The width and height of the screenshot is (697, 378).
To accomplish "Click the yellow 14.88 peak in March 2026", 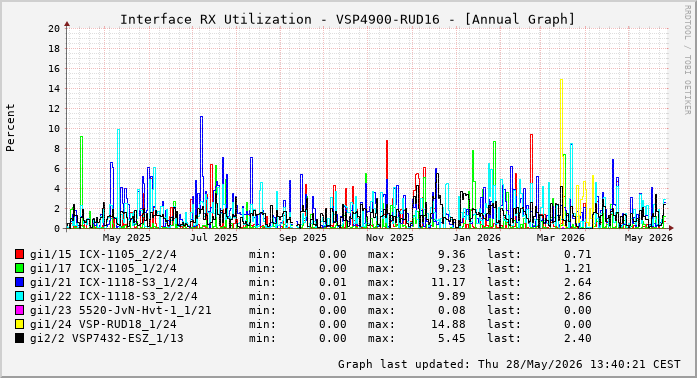I will click(561, 80).
